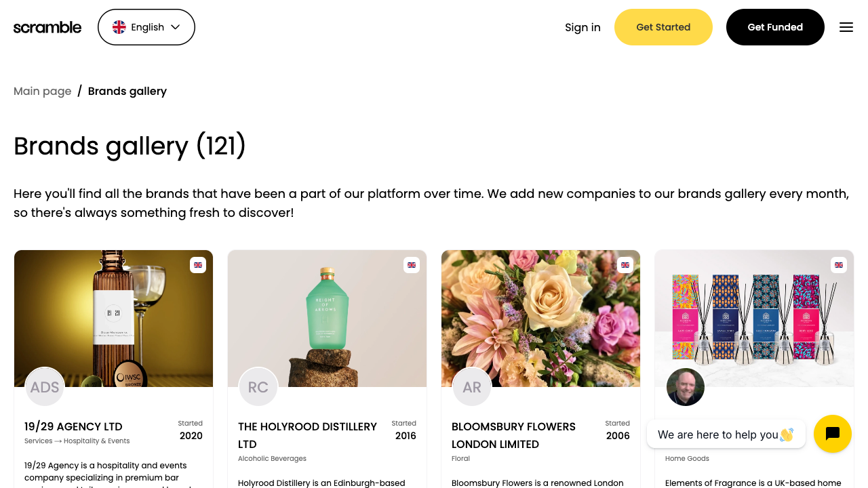The image size is (868, 488).
Task: Click the Get Started button
Action: 663,27
